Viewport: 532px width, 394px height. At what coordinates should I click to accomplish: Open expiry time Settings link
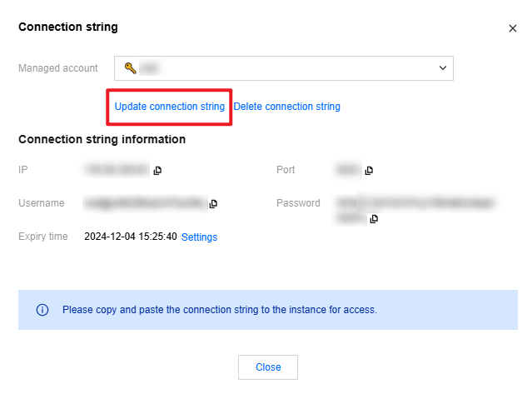point(199,237)
